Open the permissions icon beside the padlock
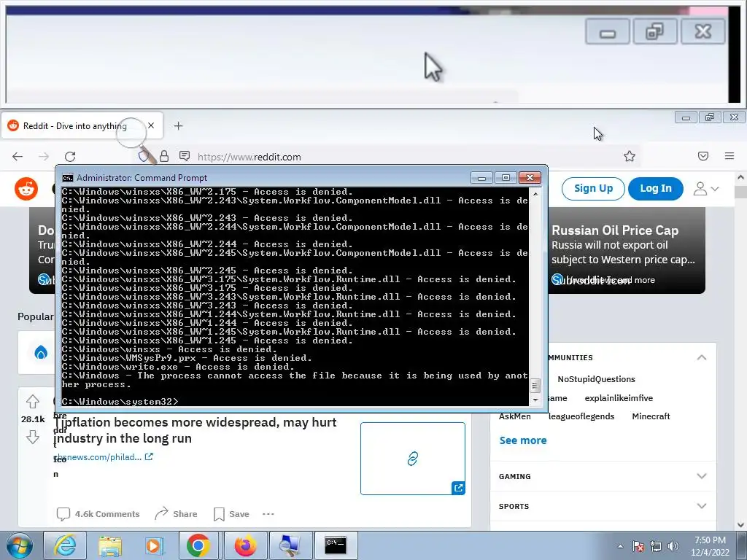 tap(185, 156)
